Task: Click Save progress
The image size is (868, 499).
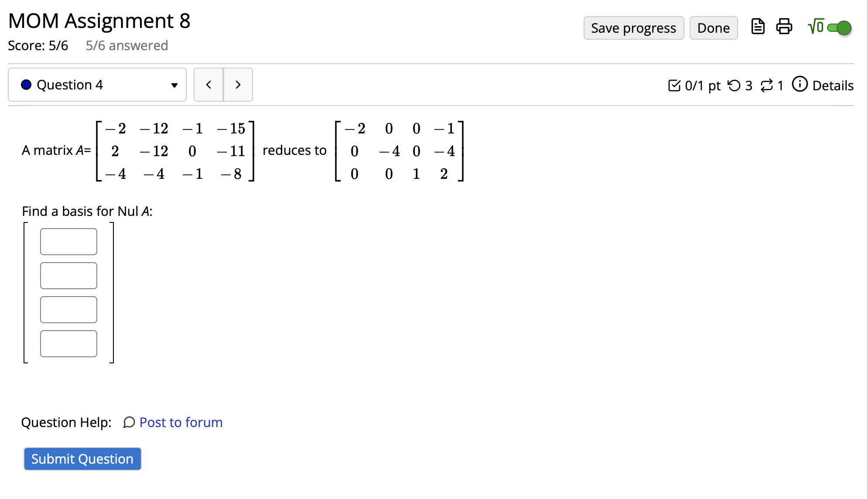Action: [633, 27]
